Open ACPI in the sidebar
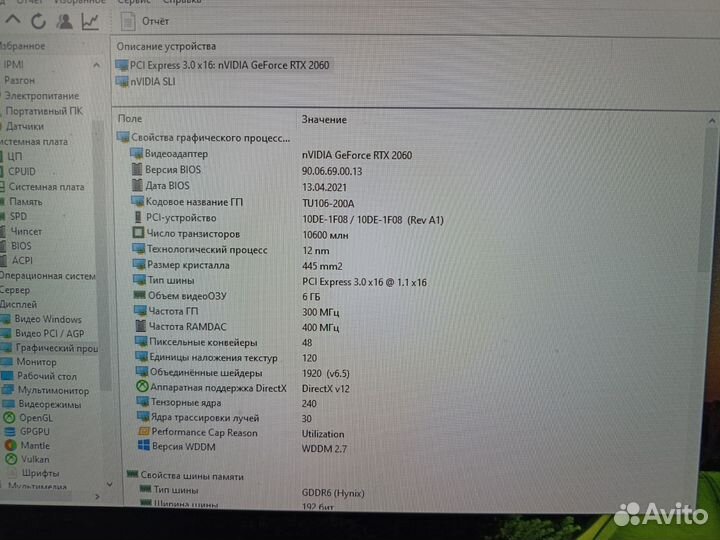 pyautogui.click(x=22, y=260)
